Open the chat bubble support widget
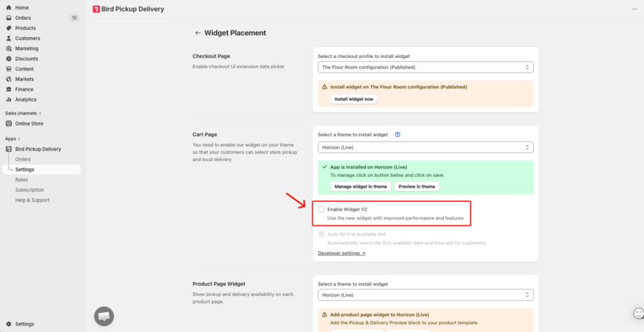The image size is (644, 332). tap(104, 316)
